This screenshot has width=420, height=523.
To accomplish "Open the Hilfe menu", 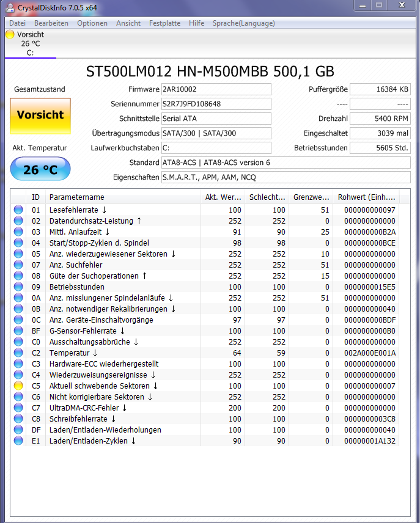I will pyautogui.click(x=196, y=23).
